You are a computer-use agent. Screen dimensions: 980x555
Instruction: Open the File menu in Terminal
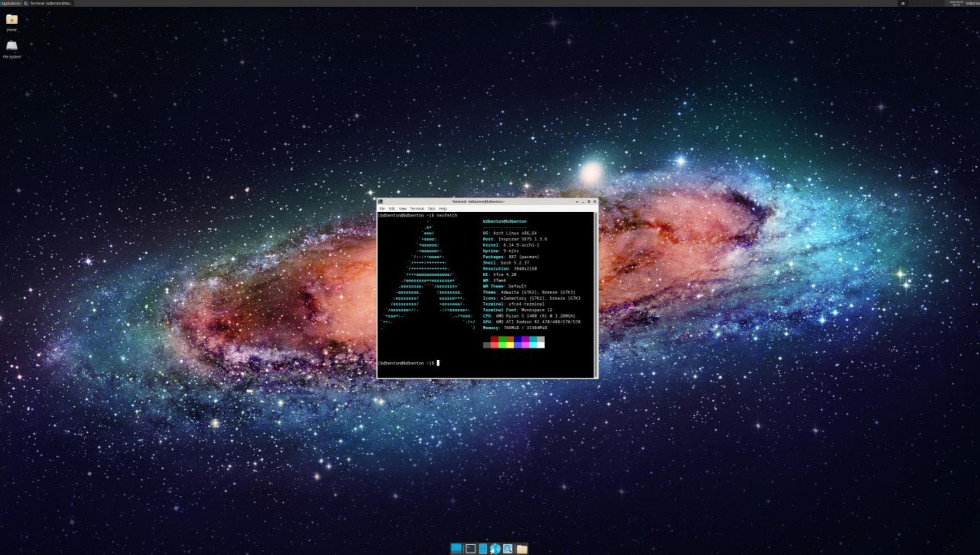382,209
